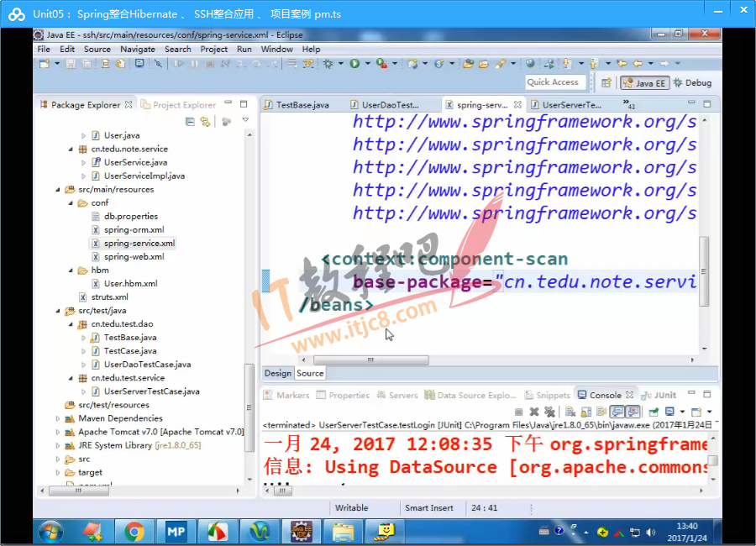Click the New file wizard icon

click(x=45, y=63)
